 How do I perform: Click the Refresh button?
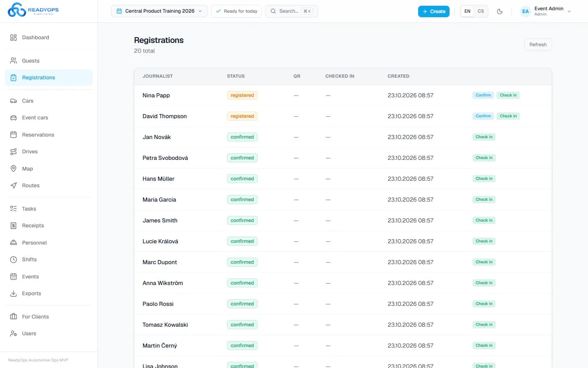(x=538, y=45)
